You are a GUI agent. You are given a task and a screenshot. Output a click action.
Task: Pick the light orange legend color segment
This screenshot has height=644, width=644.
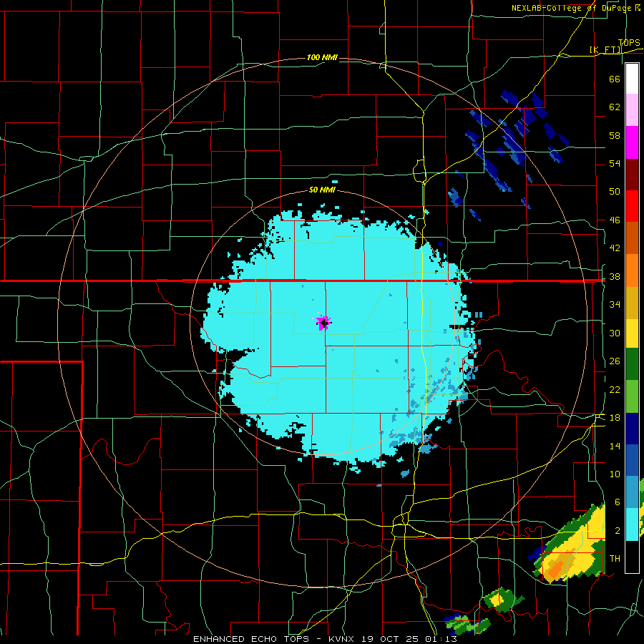(x=632, y=270)
